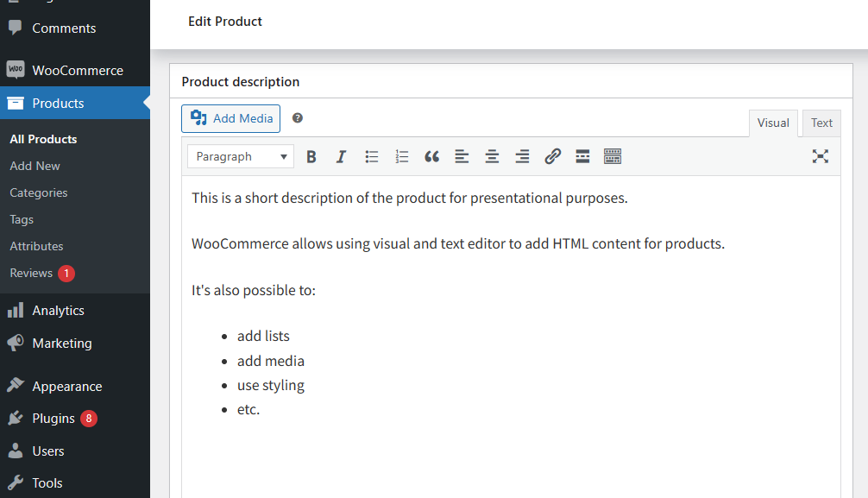Open the Plugins menu in sidebar
The width and height of the screenshot is (868, 498).
pyautogui.click(x=53, y=419)
